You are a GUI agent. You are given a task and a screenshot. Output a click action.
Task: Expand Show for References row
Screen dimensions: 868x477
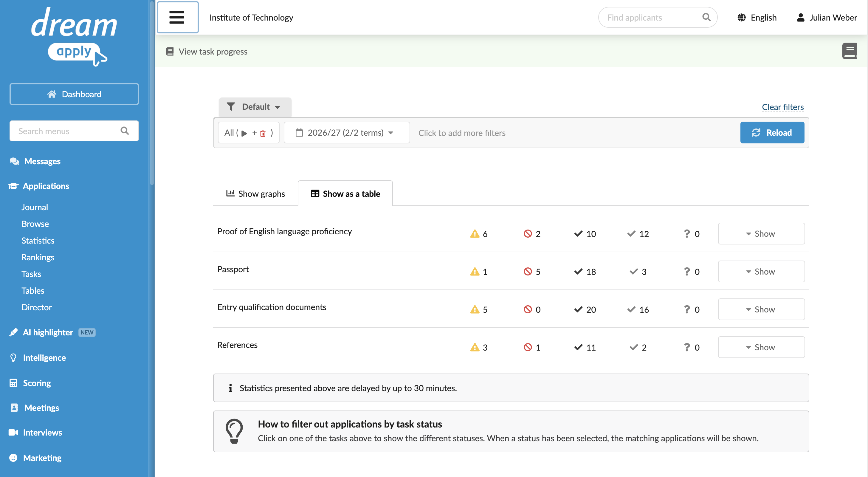[761, 347]
